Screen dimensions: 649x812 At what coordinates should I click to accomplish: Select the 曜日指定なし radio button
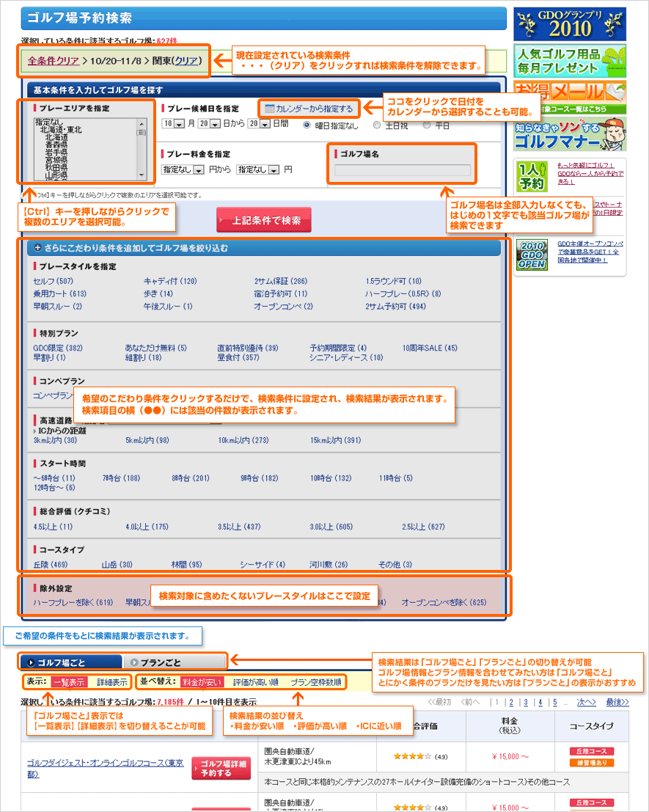pos(307,125)
